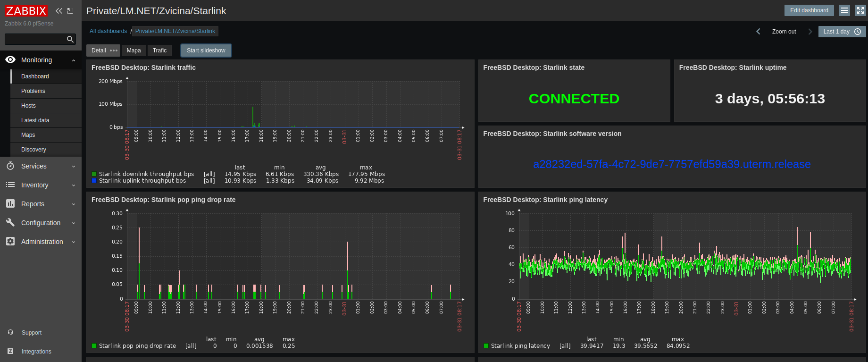Click the CONNECTED state value
Screen dimensions: 868x362
click(574, 99)
